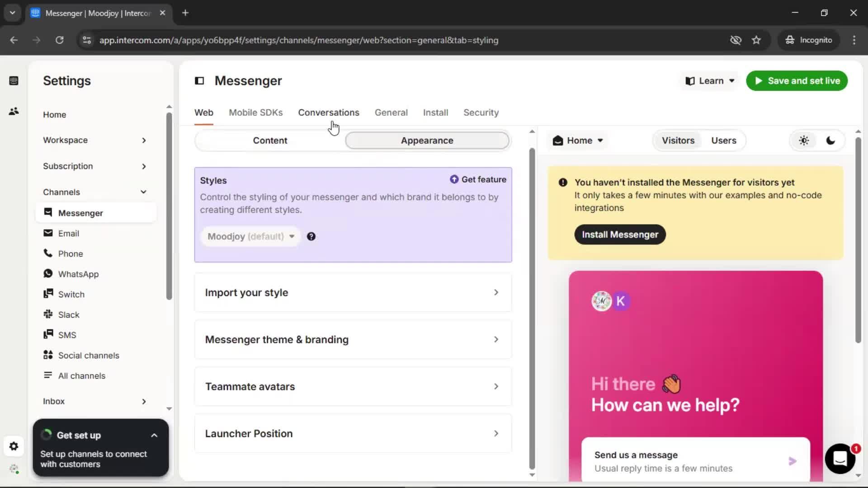Open the Moodjoy (default) style dropdown
This screenshot has height=488, width=868.
pos(250,236)
